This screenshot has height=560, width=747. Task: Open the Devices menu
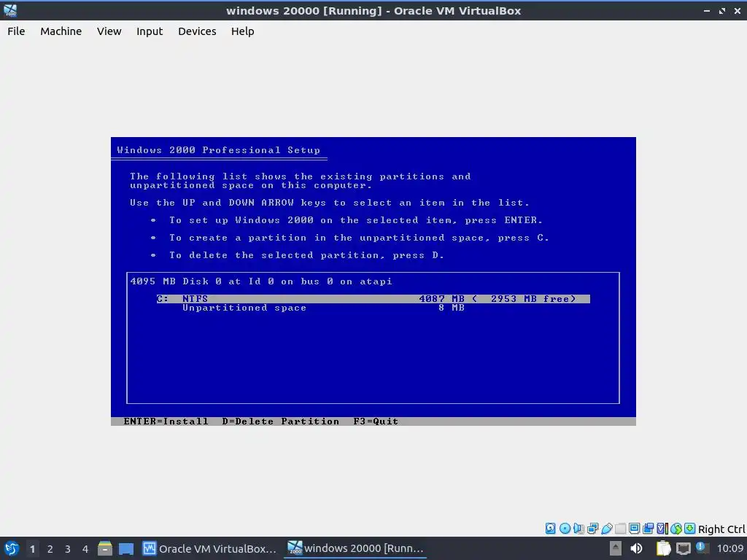(197, 31)
